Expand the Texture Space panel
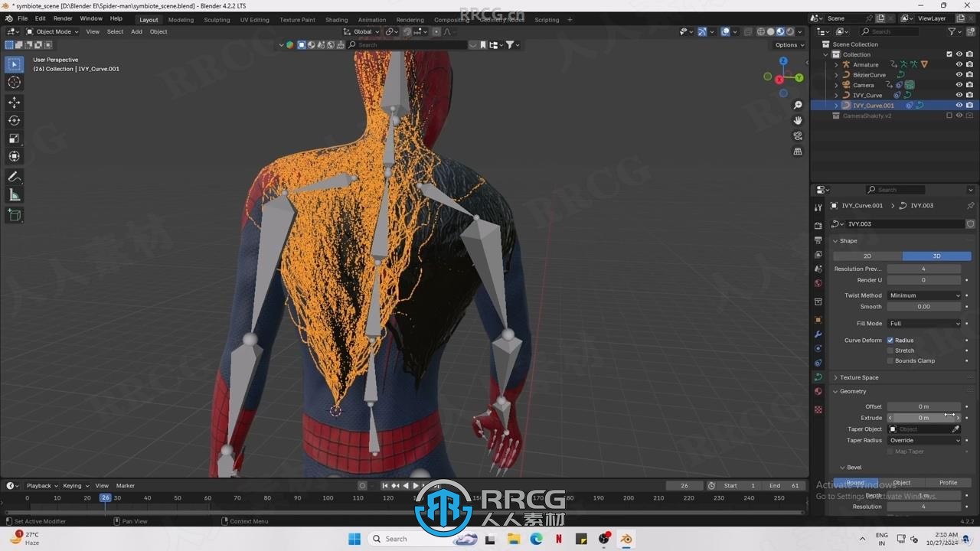Viewport: 980px width, 551px height. tap(859, 377)
